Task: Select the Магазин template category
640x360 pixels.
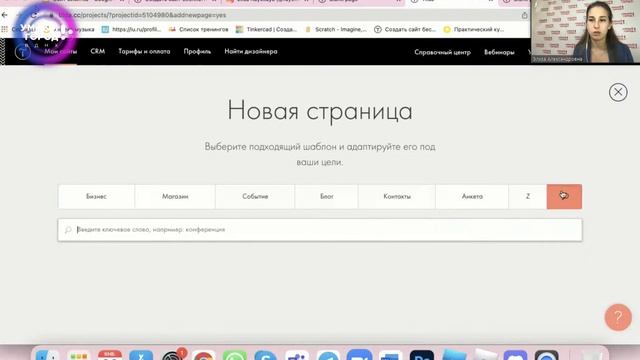Action: point(175,196)
